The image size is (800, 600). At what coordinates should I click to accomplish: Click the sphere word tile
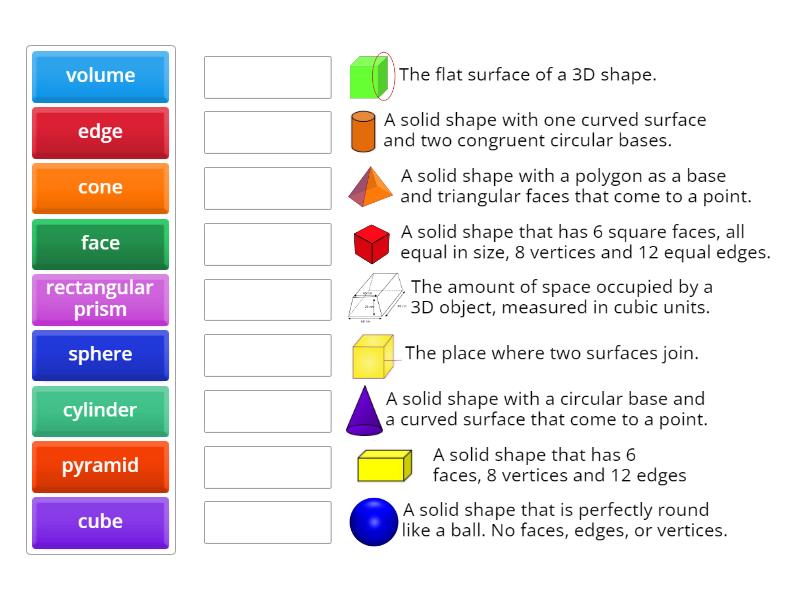click(100, 355)
